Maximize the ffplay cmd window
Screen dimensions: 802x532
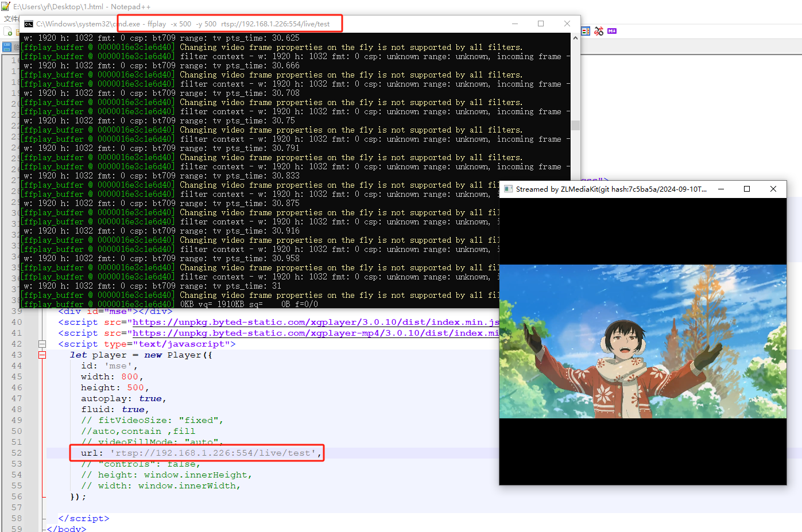(x=541, y=24)
